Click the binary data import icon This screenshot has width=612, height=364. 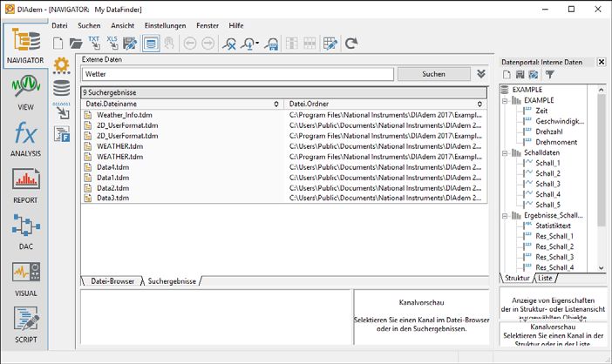62,111
